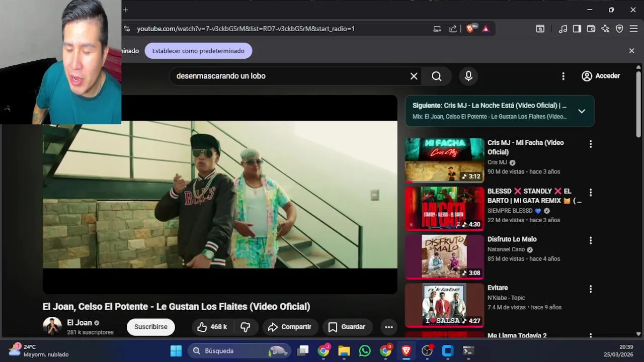Viewport: 644px width, 362px height.
Task: Click the Brave Rewards triangle icon
Action: pos(486,29)
